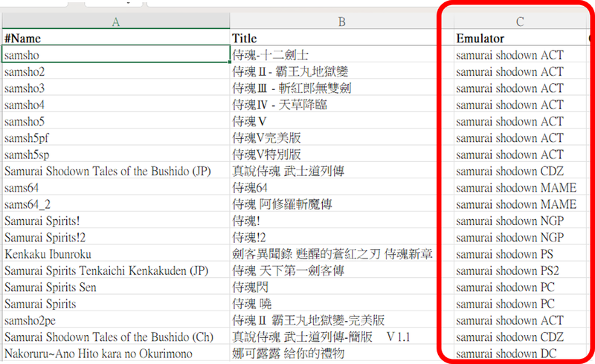This screenshot has height=364, width=595.
Task: Select samurai shodown CDZ in Bushido (Ch) row
Action: [x=520, y=337]
